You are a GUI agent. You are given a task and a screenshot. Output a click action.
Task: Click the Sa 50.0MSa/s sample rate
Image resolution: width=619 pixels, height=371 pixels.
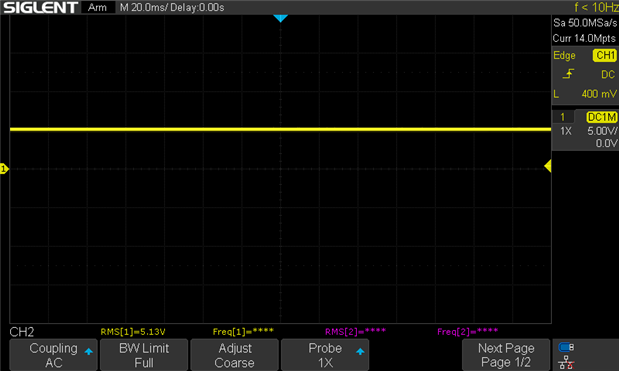(x=585, y=23)
